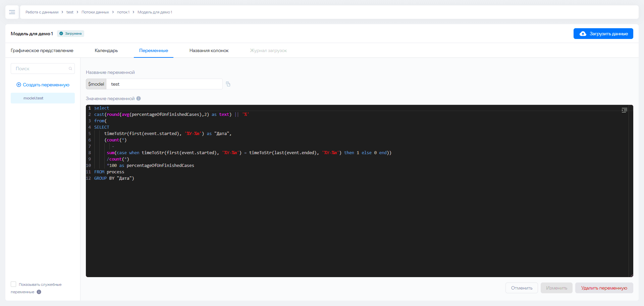The height and width of the screenshot is (306, 644).
Task: Click code editor line 'FROM process'
Action: coord(109,172)
